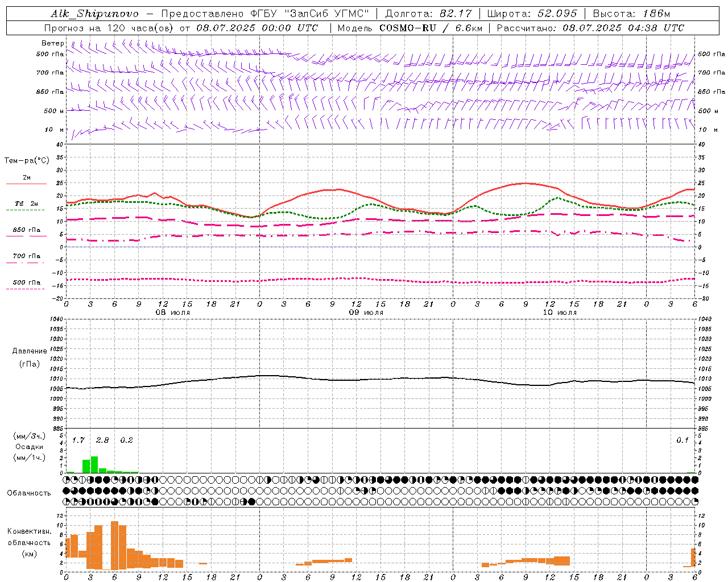Select the Td 2м dew point legend label
The image size is (728, 582).
[27, 203]
